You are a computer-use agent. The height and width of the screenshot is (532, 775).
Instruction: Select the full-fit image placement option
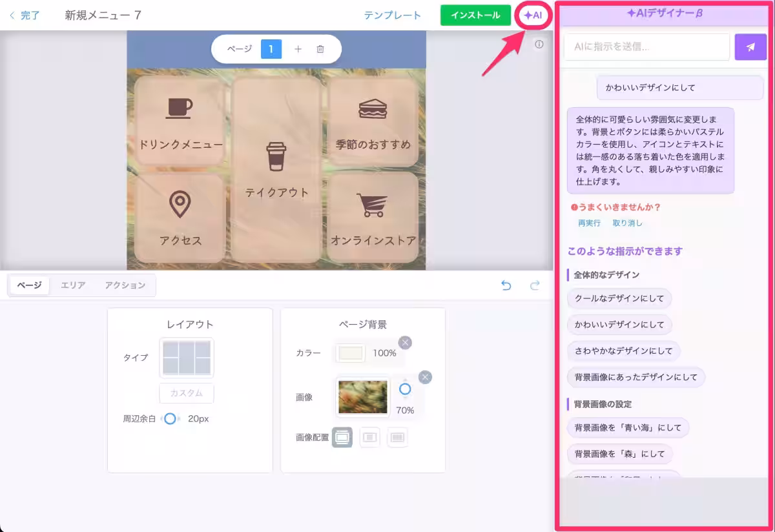point(342,437)
